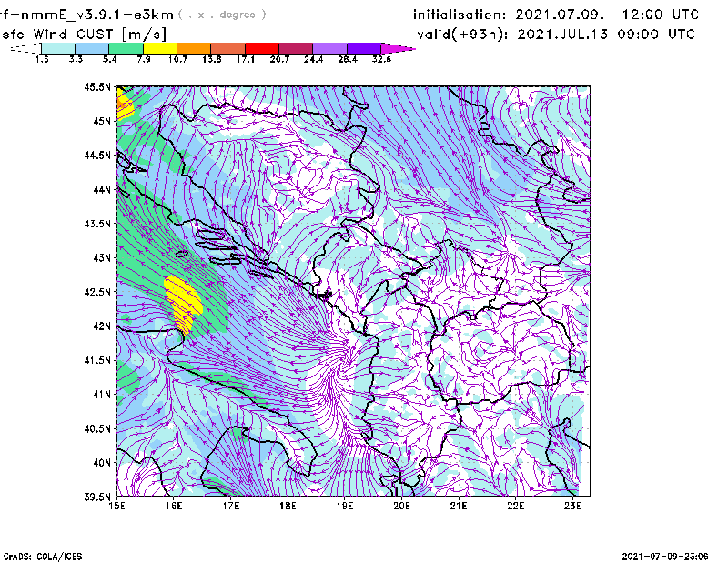
Task: Click the large yellow gust area over the Adriatic
Action: (183, 303)
